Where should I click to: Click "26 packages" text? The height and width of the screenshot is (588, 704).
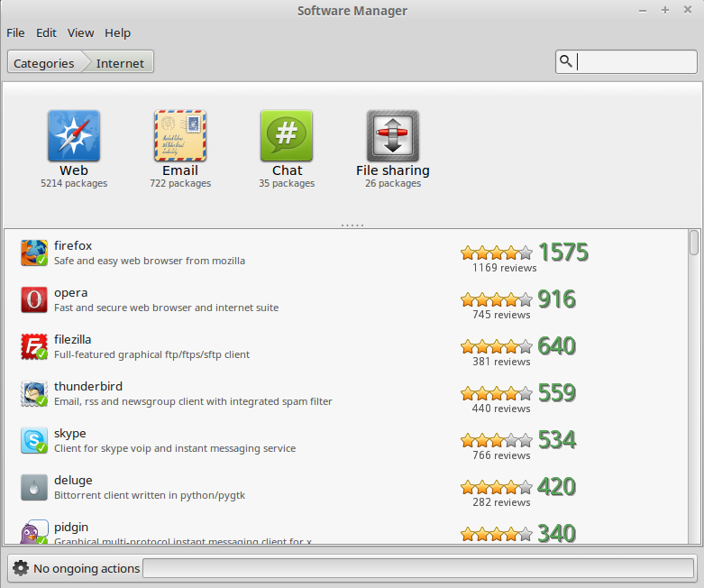click(x=393, y=183)
